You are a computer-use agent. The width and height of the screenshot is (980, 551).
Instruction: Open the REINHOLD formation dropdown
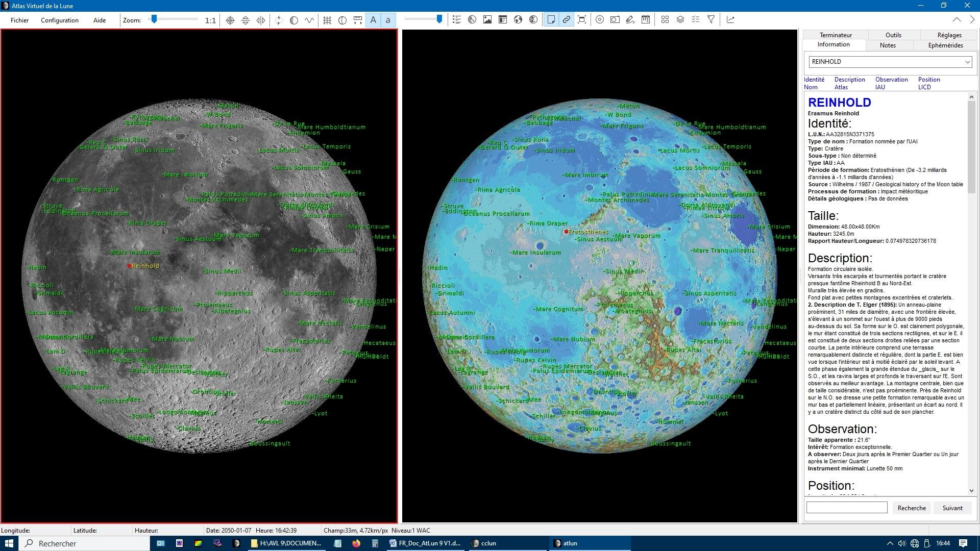coord(967,62)
